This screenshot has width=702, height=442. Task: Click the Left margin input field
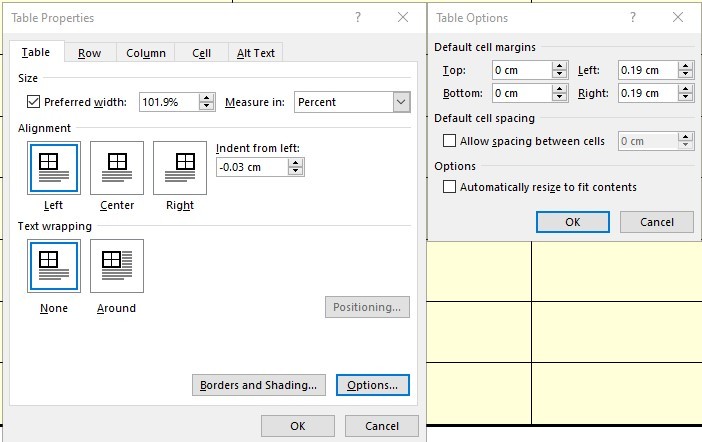[648, 70]
